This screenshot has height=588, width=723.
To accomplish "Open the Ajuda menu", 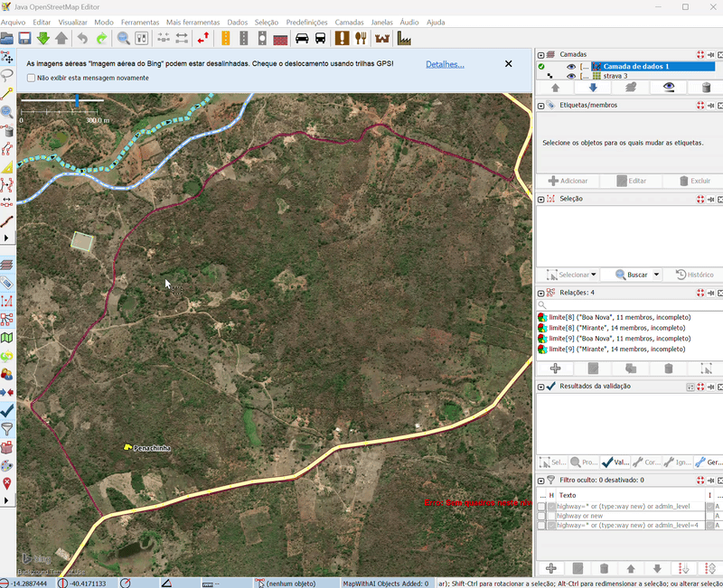I will (436, 22).
